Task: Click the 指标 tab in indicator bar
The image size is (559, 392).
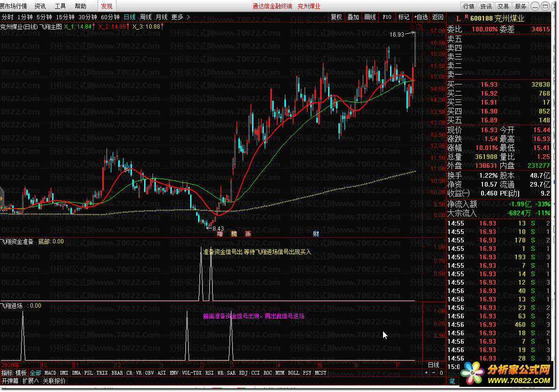Action: (x=7, y=373)
